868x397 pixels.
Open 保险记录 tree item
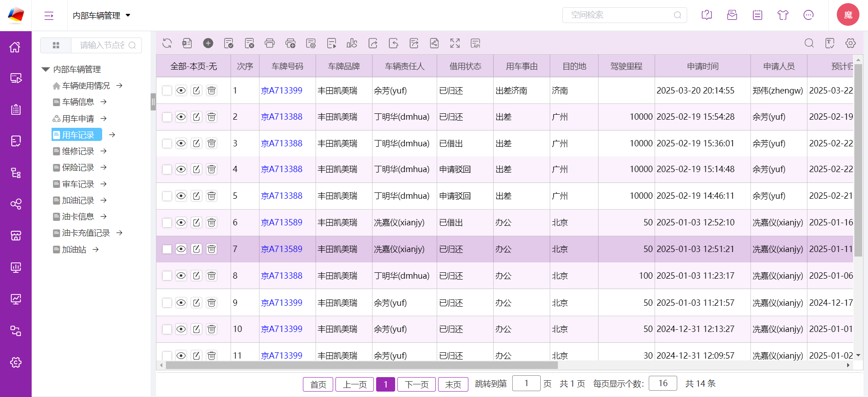point(78,168)
